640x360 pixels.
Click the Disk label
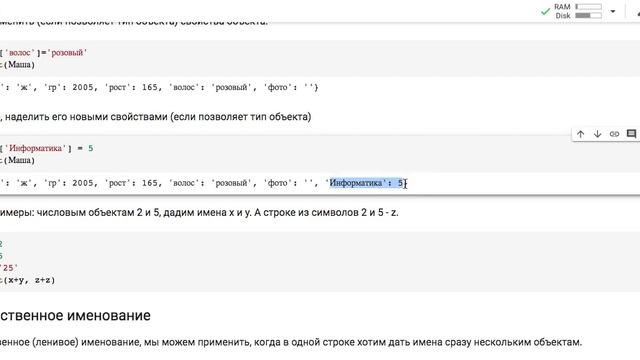click(x=562, y=16)
